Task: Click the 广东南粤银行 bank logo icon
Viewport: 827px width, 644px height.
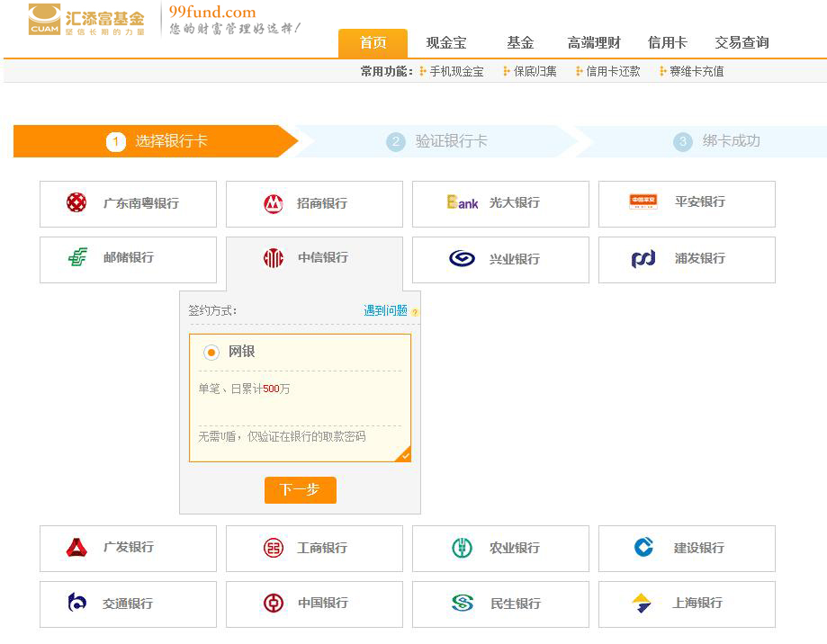Action: pyautogui.click(x=76, y=203)
